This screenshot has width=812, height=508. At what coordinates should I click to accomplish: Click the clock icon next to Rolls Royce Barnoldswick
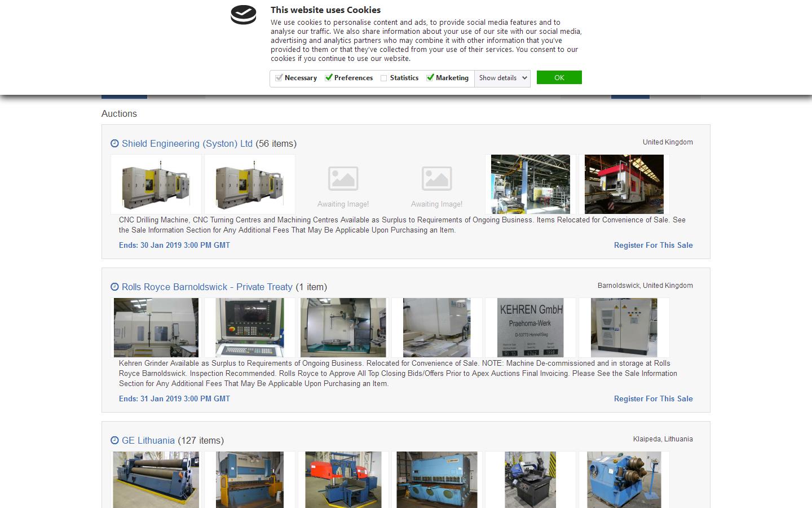point(114,287)
